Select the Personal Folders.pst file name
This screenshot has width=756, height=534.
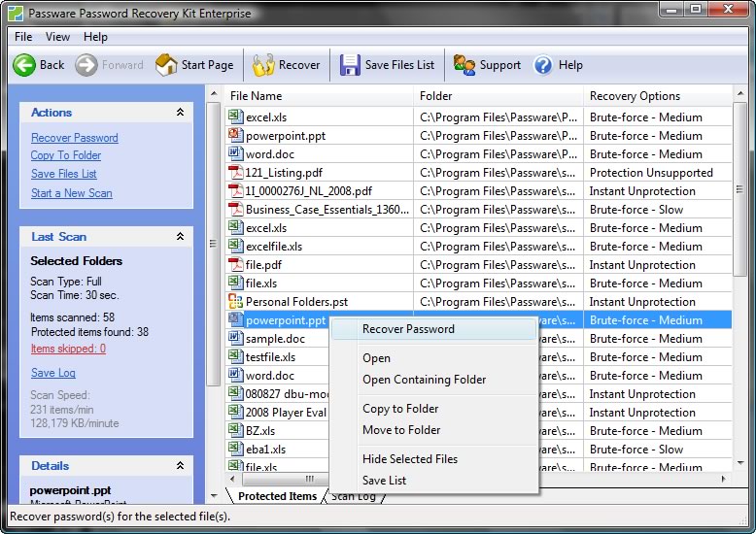pyautogui.click(x=296, y=302)
